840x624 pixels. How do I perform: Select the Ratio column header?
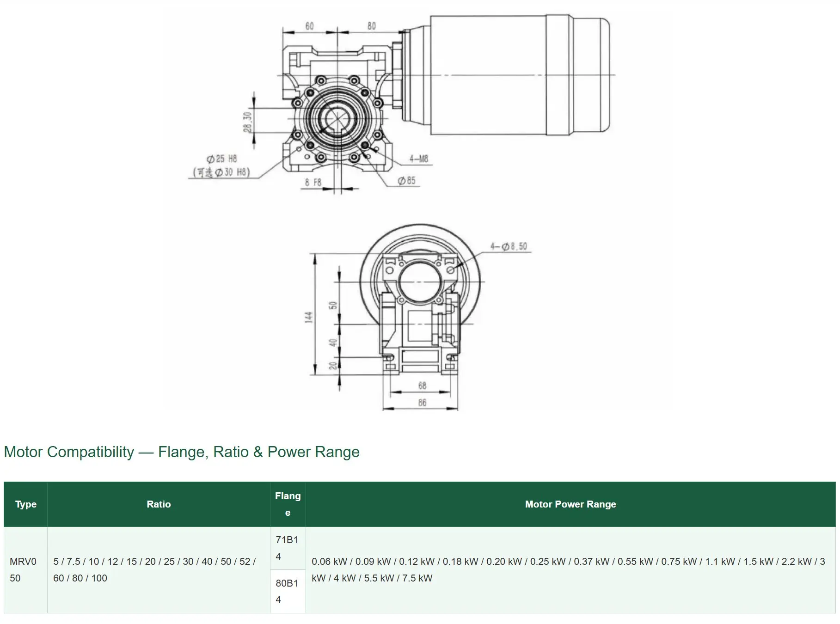click(x=159, y=504)
